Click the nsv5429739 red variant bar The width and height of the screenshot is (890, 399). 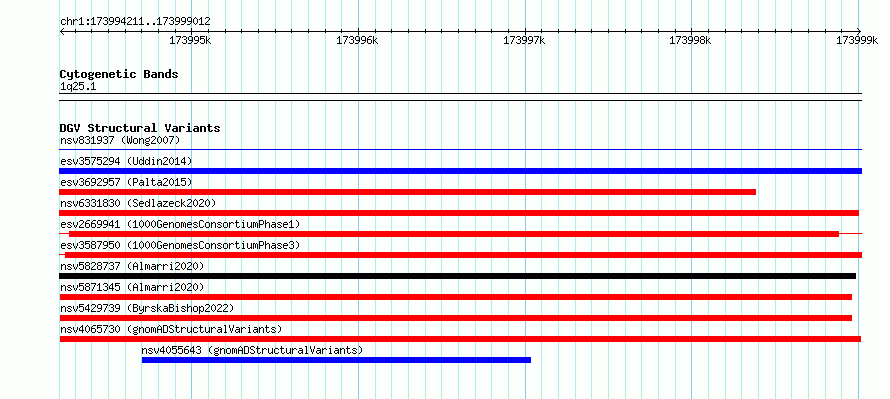[x=456, y=318]
